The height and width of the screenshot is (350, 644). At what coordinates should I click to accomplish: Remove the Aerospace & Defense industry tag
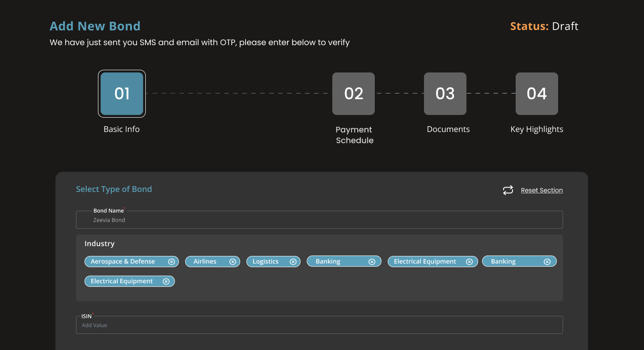point(171,262)
